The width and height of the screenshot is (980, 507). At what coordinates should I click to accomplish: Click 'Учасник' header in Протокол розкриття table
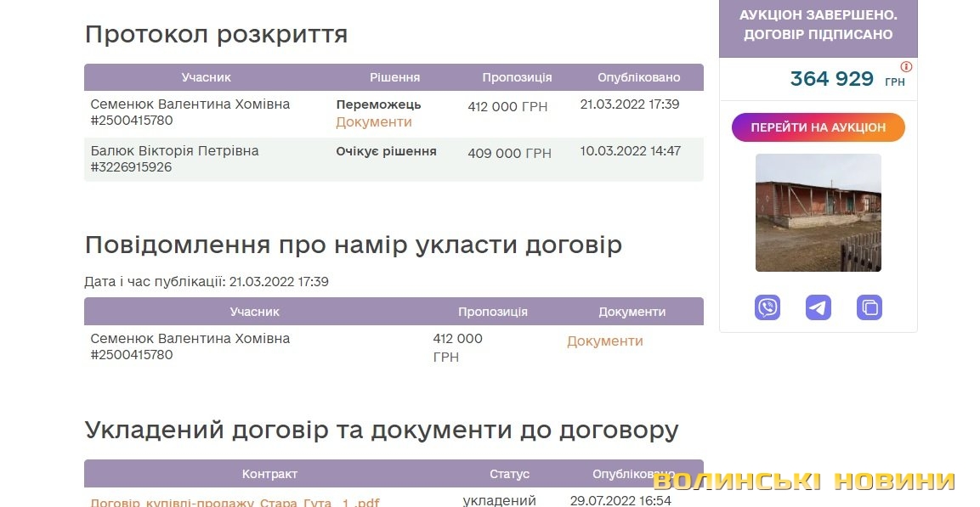tap(207, 77)
